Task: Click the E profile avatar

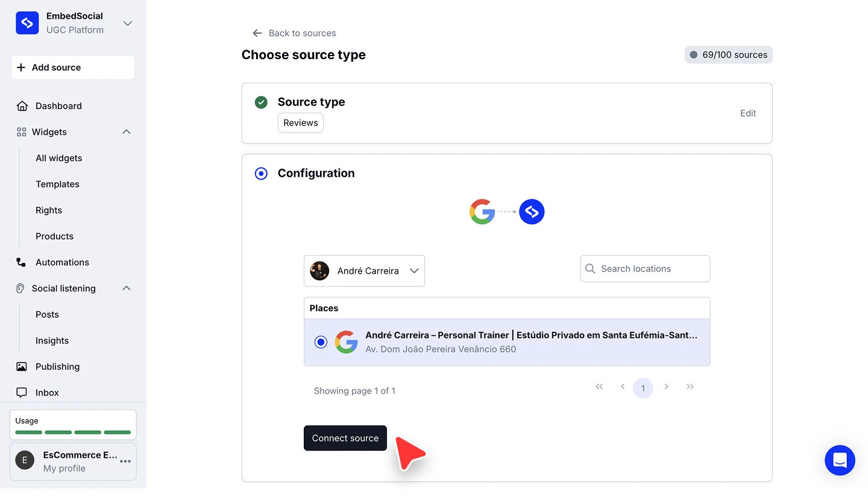Action: point(25,461)
